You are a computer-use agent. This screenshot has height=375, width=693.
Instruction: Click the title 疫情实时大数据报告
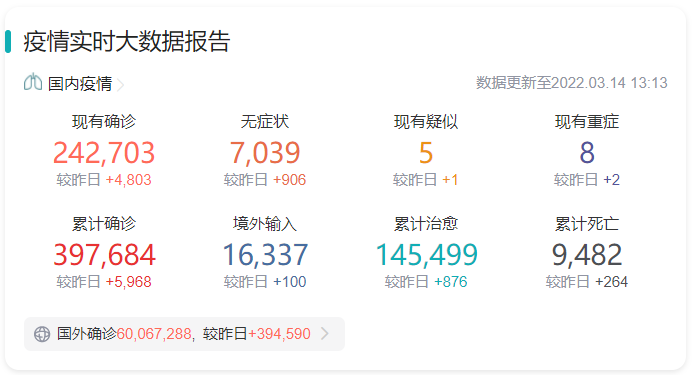pos(126,42)
